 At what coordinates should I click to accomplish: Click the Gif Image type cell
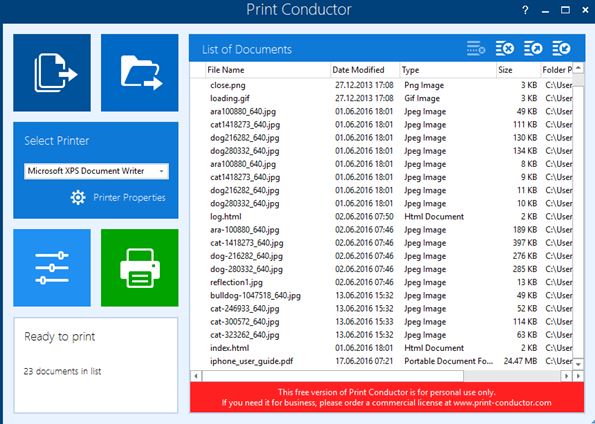tap(422, 98)
